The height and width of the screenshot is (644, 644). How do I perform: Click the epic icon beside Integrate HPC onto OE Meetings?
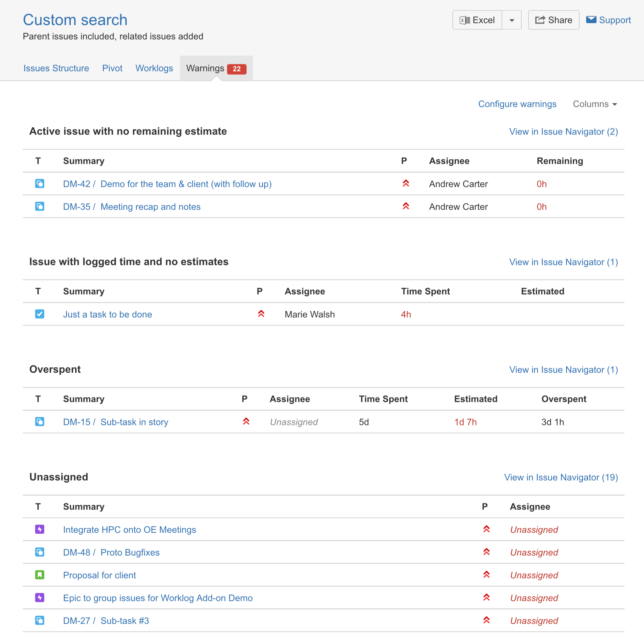click(x=40, y=529)
